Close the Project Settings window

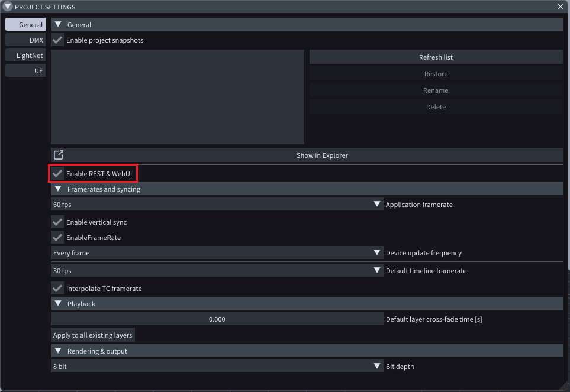coord(561,7)
